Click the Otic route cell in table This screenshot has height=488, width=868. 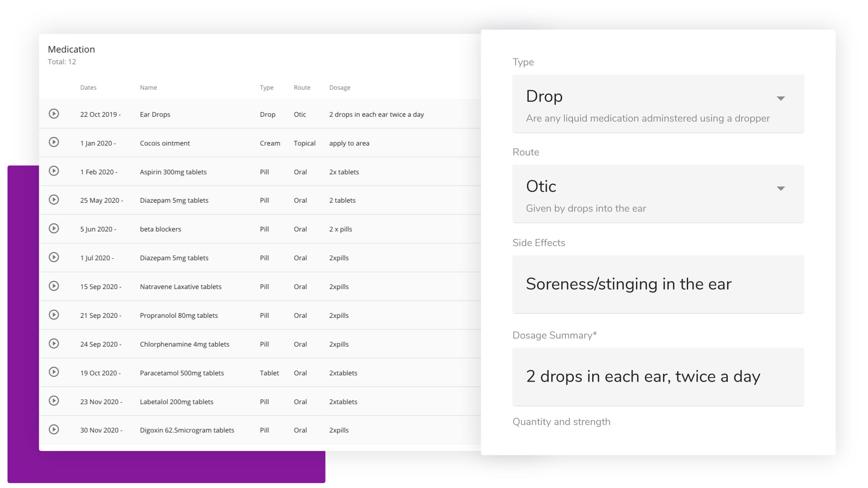(300, 115)
